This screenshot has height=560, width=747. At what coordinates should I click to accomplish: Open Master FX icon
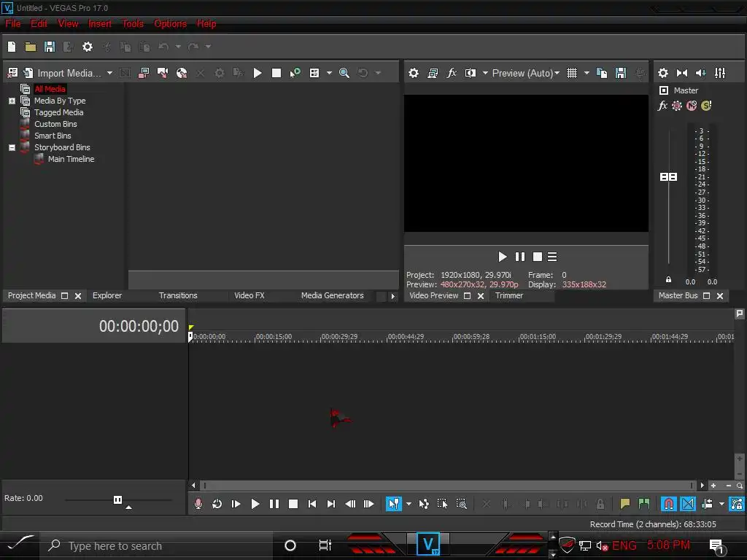[x=662, y=106]
